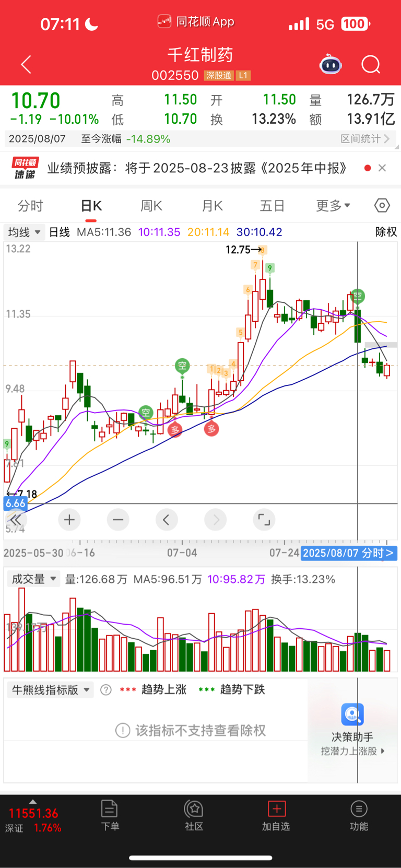Screen dimensions: 401x868
Task: Tap the top green 空 signal marker near 08/07
Action: (358, 296)
